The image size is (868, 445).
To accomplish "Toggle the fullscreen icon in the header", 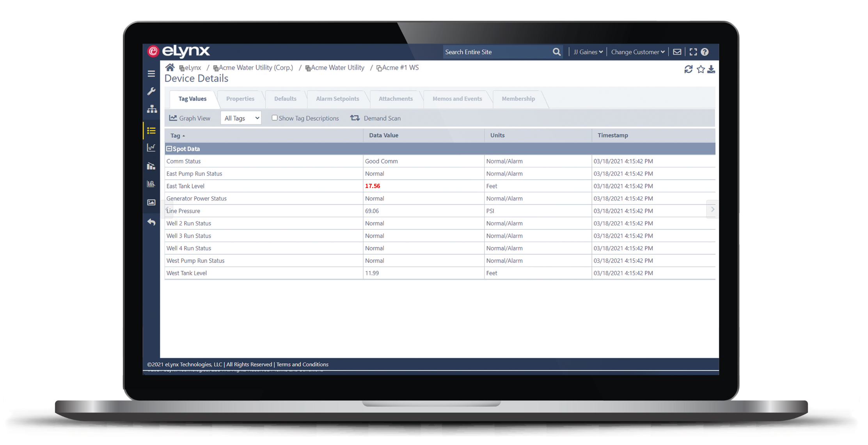I will click(x=693, y=52).
